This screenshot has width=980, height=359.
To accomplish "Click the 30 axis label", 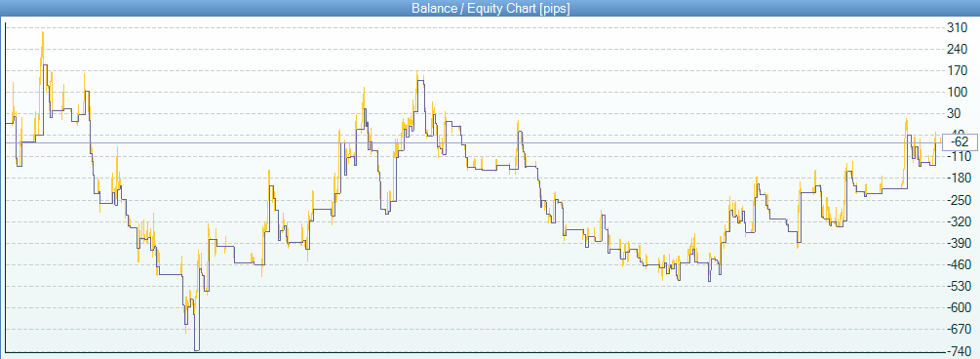I will (x=955, y=114).
